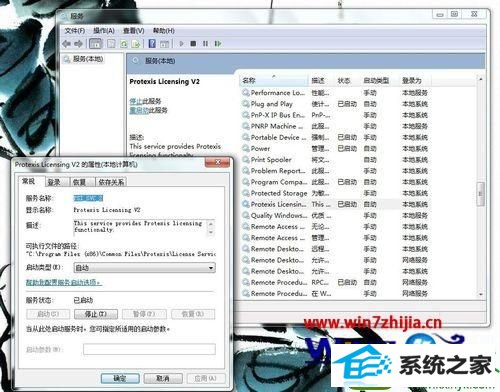500x392 pixels.
Task: Select the Portable Device service row
Action: point(335,137)
